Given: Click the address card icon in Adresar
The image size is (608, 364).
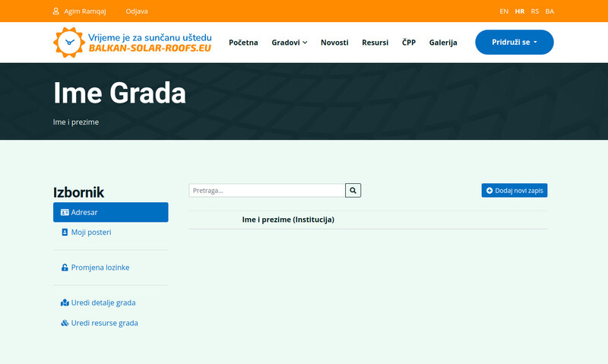Looking at the screenshot, I should (65, 213).
